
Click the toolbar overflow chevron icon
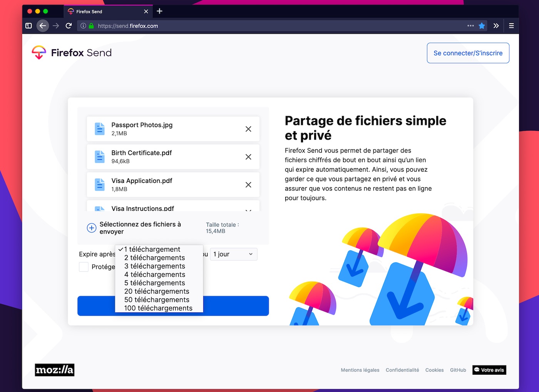(496, 26)
